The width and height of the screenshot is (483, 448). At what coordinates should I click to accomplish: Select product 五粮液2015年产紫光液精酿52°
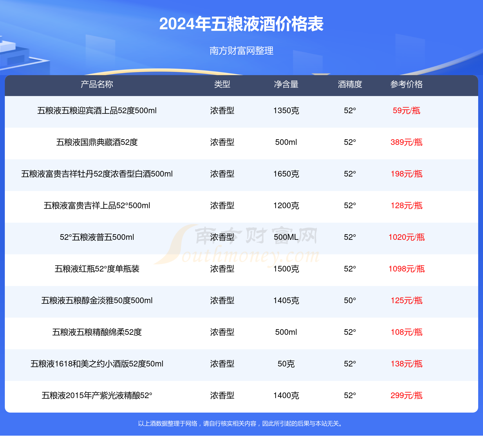tap(97, 395)
